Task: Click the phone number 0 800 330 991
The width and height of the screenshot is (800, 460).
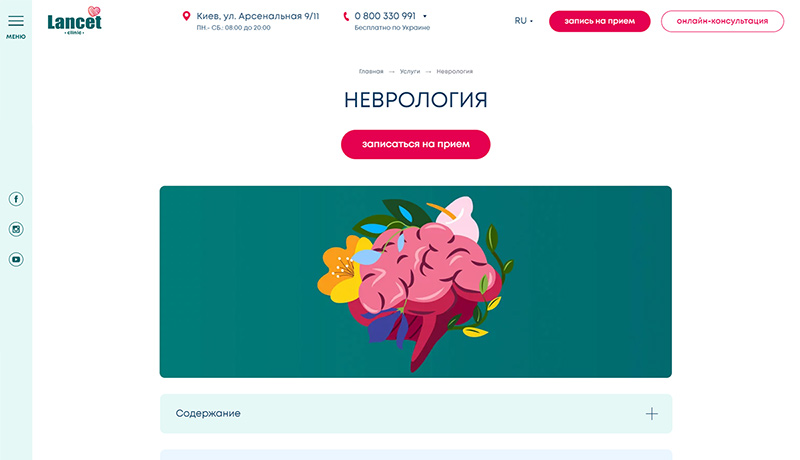Action: coord(385,16)
